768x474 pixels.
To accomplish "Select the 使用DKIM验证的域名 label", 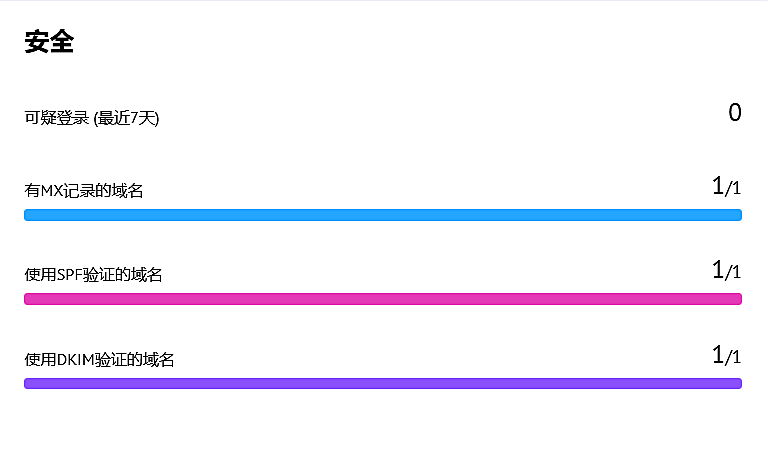I will (x=99, y=360).
